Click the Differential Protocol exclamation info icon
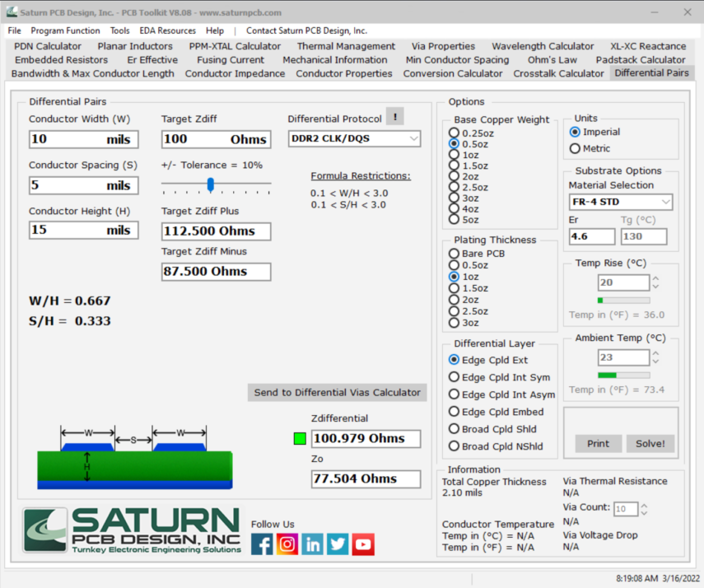 coord(395,118)
